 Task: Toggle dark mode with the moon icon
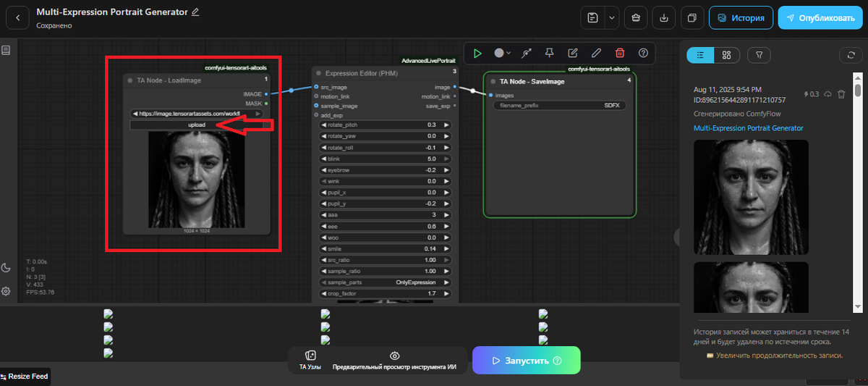click(7, 268)
